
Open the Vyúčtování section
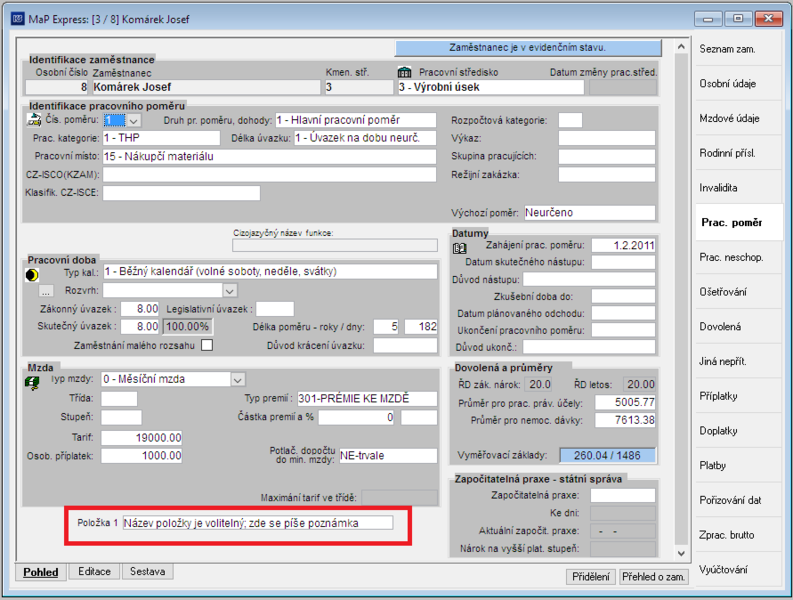pos(738,570)
